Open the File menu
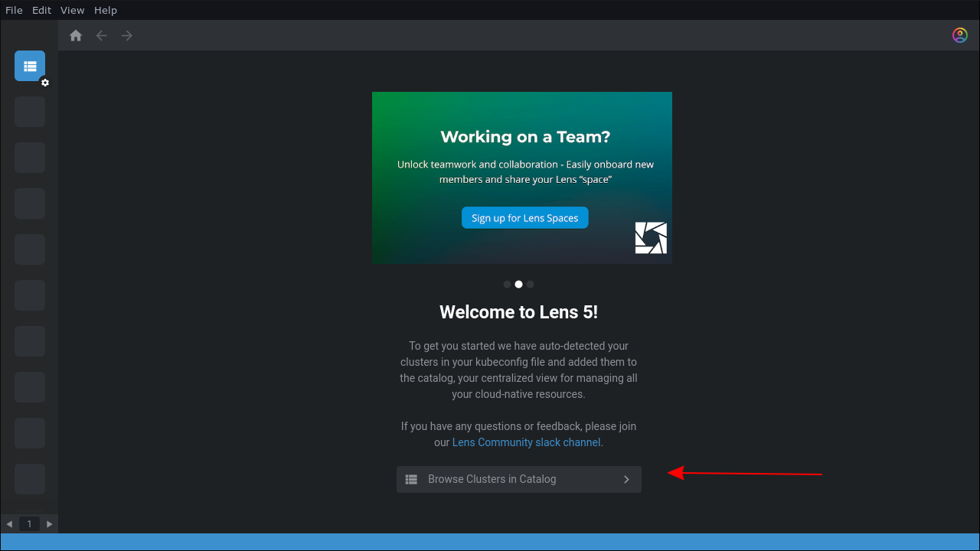Viewport: 980px width, 551px height. pyautogui.click(x=15, y=10)
